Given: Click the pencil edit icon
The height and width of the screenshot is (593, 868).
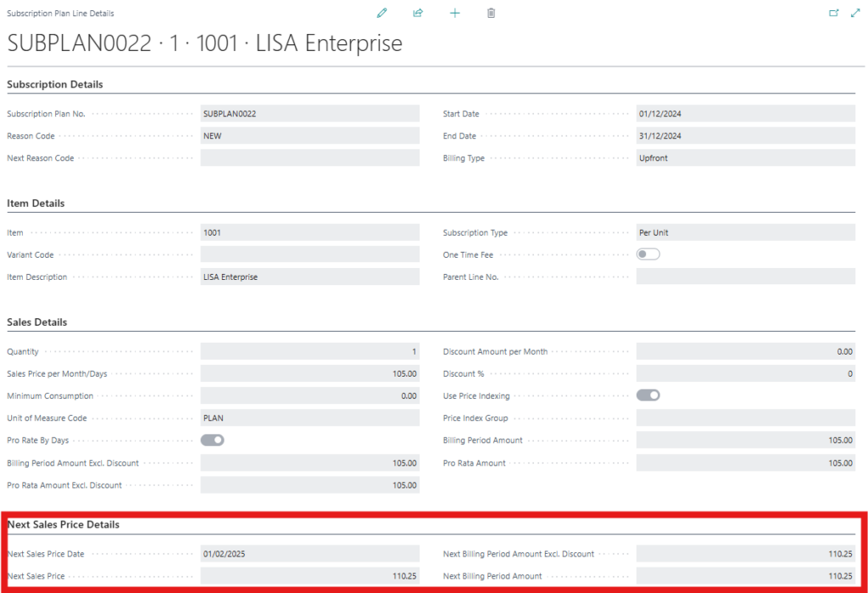Looking at the screenshot, I should (381, 14).
